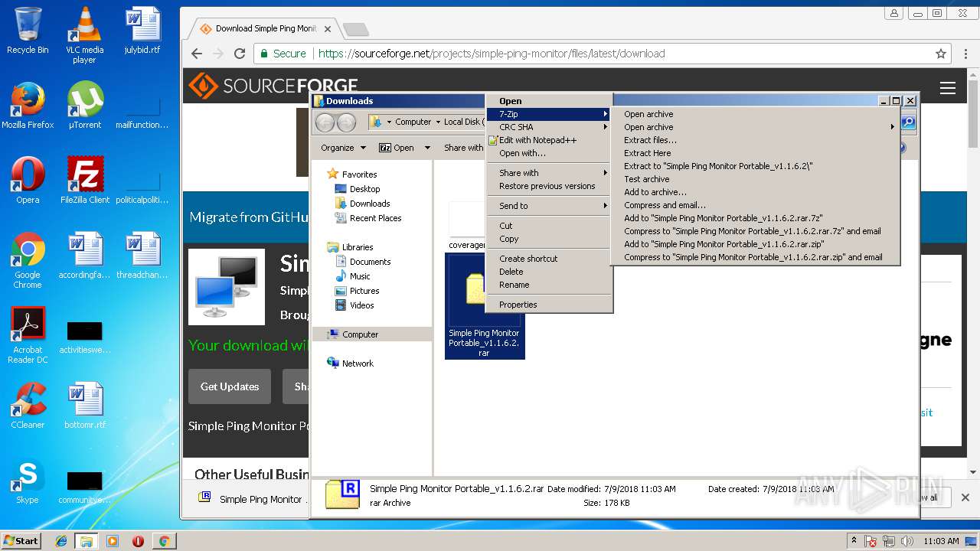Choose Edit with Notepad++
Screen dimensions: 980x551
[549, 140]
